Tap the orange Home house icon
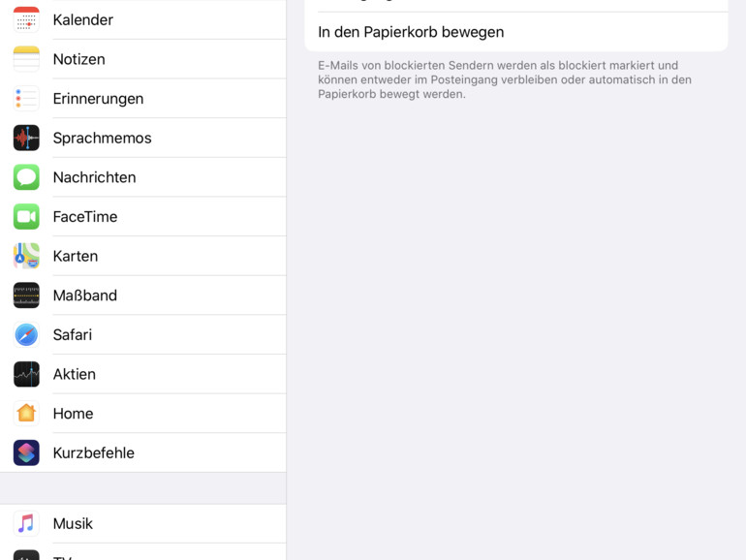This screenshot has width=746, height=560. point(26,414)
